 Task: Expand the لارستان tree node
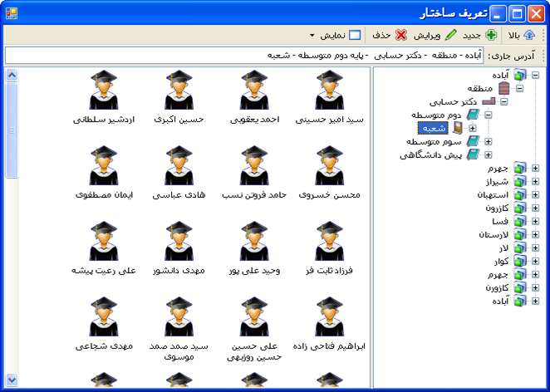(x=535, y=234)
